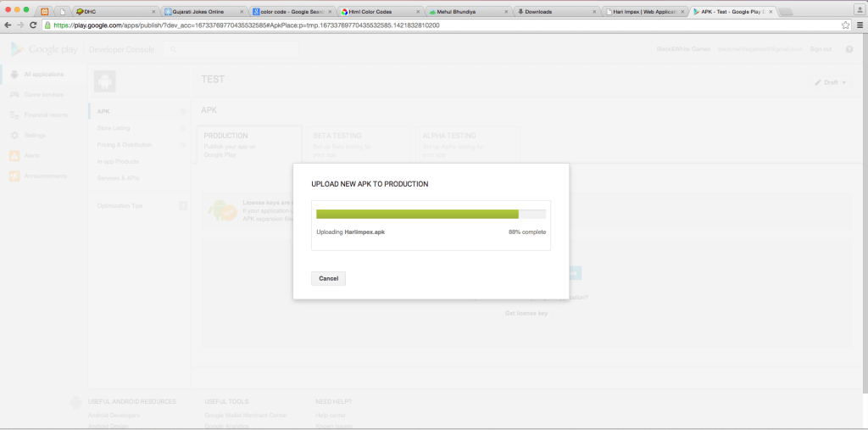This screenshot has height=430, width=868.
Task: Select the Alpha Testing tab
Action: tap(468, 144)
